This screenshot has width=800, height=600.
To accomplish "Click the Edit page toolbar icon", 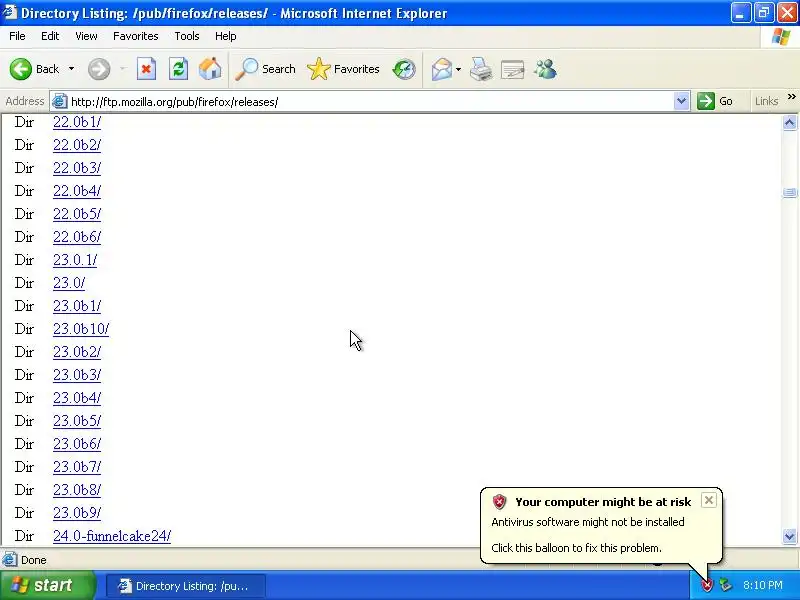I will click(513, 69).
